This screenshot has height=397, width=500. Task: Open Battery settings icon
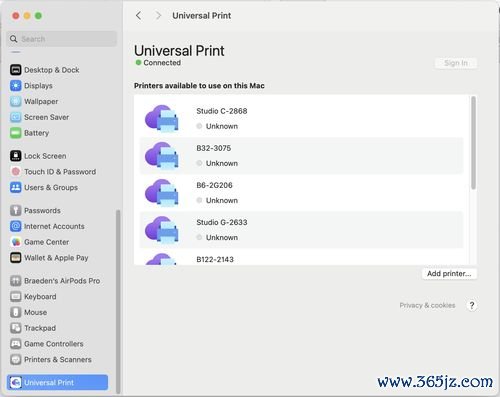[16, 133]
